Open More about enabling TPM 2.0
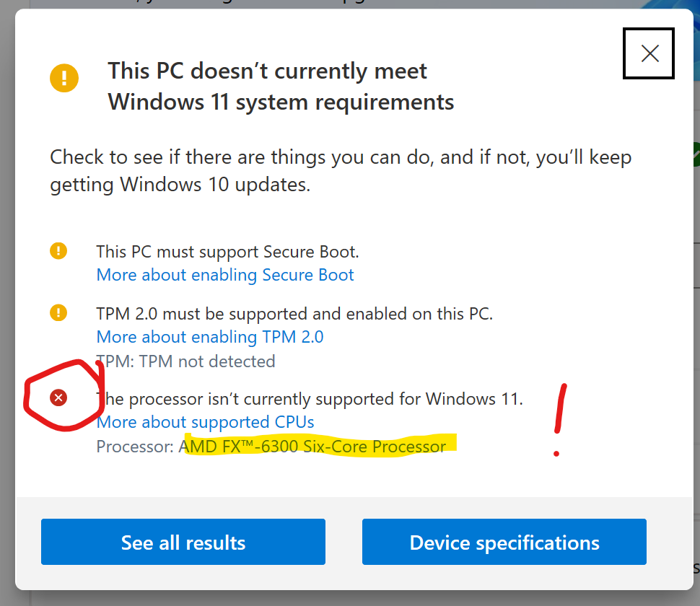 (x=209, y=337)
